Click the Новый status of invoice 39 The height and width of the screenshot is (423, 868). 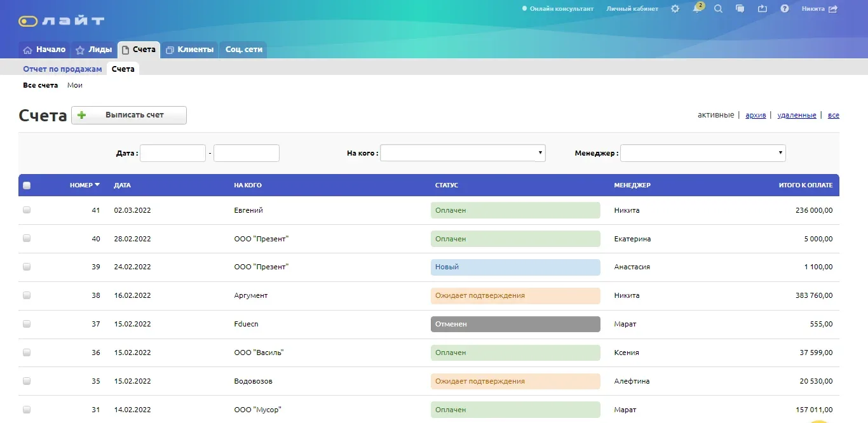pos(515,267)
